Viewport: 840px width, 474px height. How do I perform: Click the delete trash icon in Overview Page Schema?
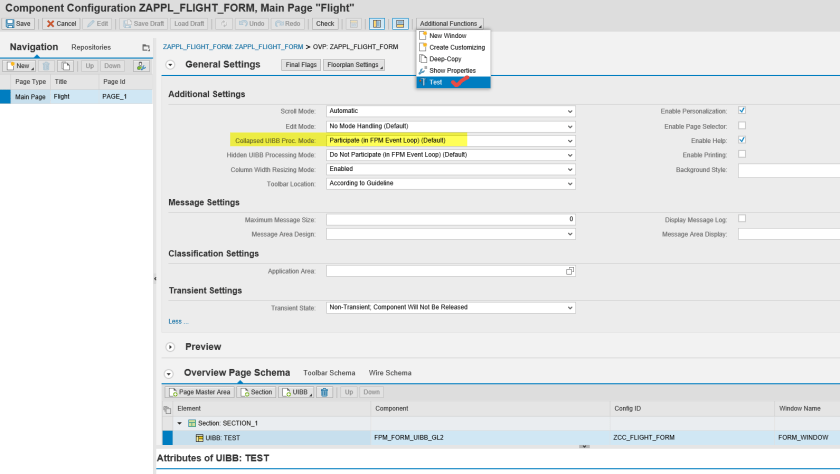tap(324, 392)
